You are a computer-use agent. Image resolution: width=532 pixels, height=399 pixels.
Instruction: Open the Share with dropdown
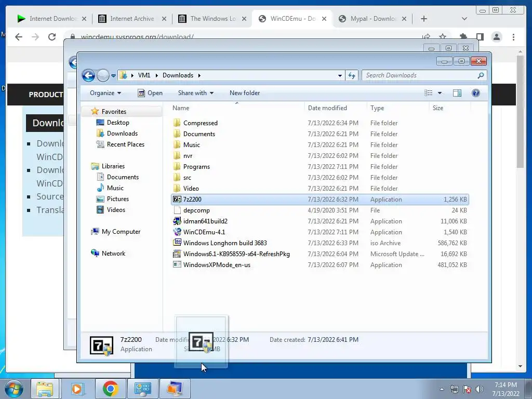pyautogui.click(x=196, y=93)
